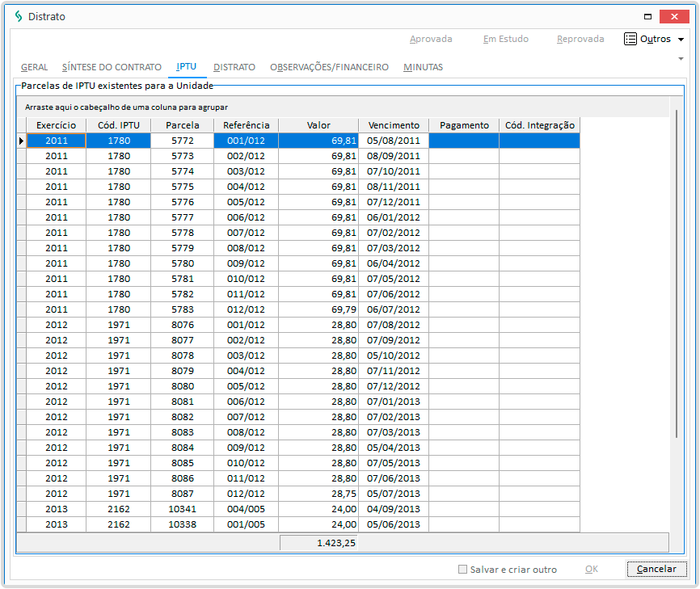This screenshot has height=589, width=700.
Task: Select the row with Parcela 5783
Action: coord(182,309)
